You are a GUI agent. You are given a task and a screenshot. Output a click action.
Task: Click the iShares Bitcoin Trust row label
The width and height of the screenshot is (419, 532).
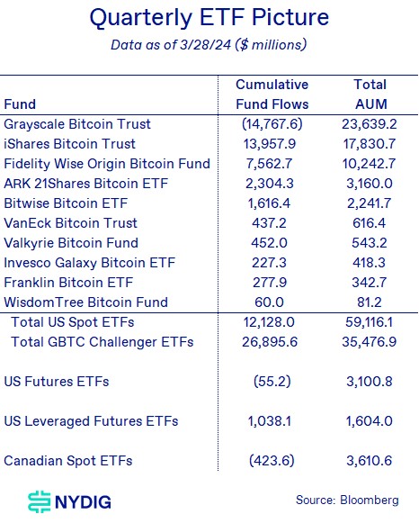coord(69,144)
